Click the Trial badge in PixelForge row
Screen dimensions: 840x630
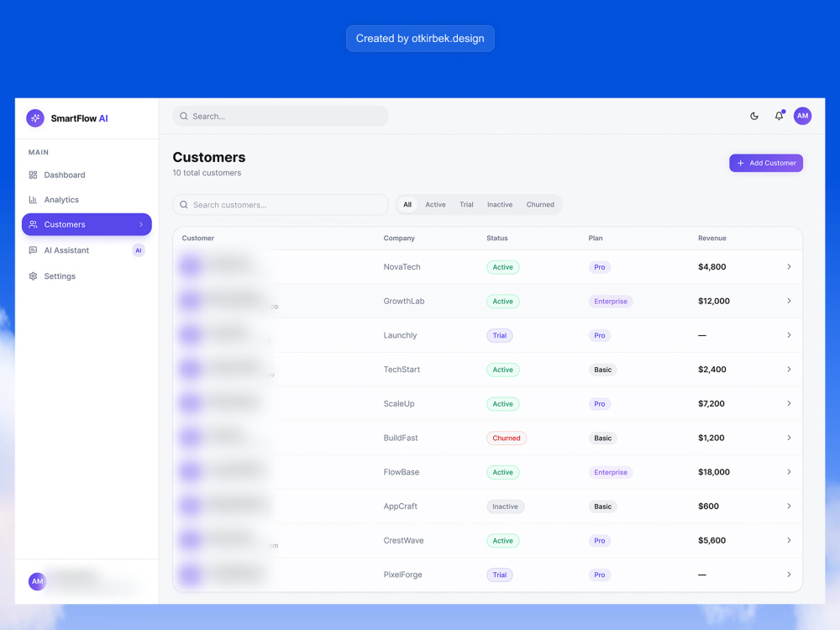(499, 575)
